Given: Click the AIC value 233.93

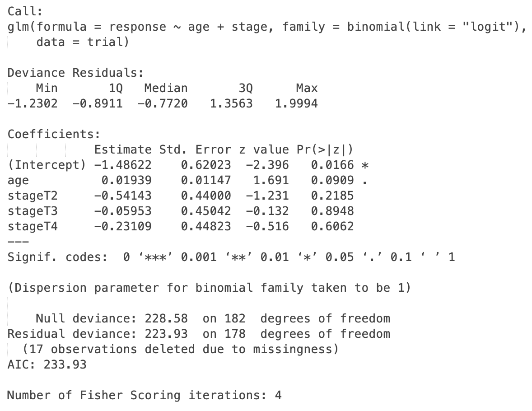Looking at the screenshot, I should pos(65,364).
